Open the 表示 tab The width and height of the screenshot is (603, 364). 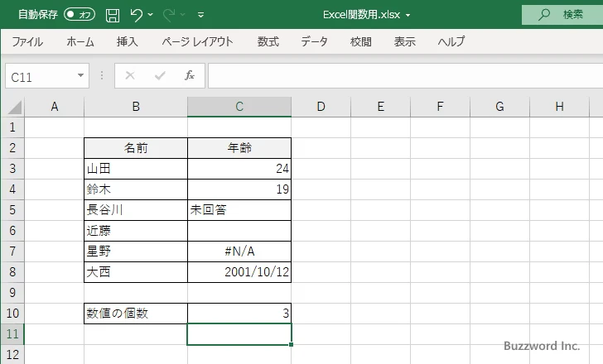coord(404,41)
